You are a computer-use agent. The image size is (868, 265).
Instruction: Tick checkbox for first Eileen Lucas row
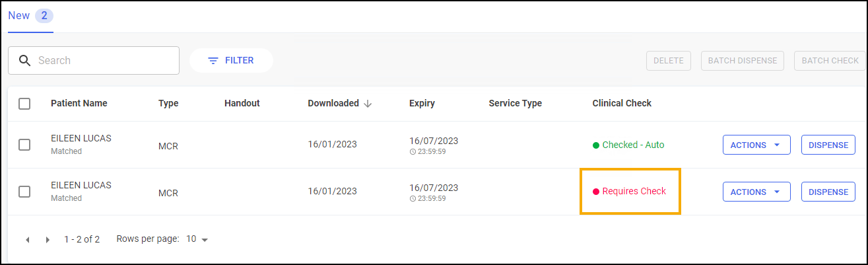pyautogui.click(x=24, y=145)
